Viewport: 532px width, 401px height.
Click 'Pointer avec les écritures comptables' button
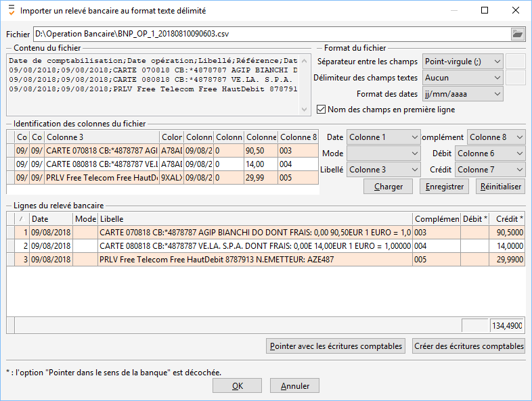336,346
